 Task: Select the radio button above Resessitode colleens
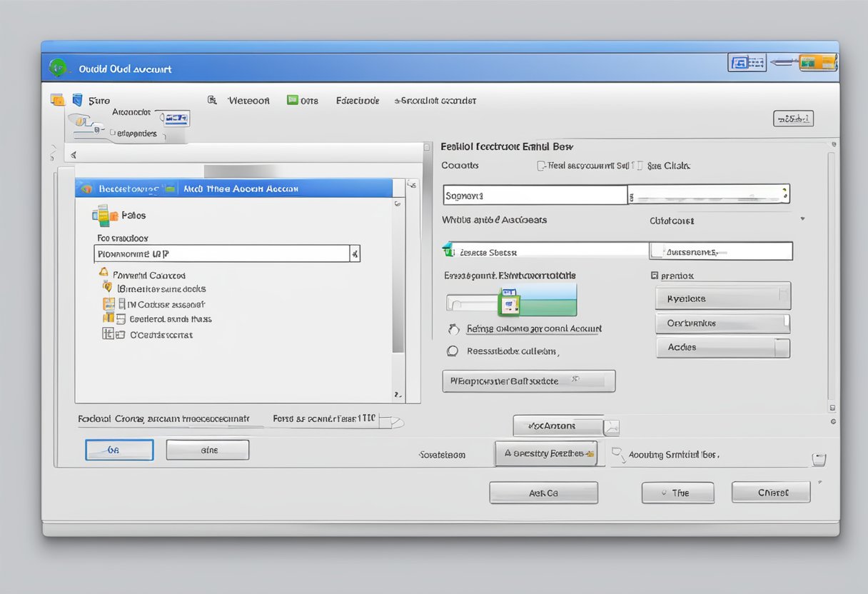[453, 329]
